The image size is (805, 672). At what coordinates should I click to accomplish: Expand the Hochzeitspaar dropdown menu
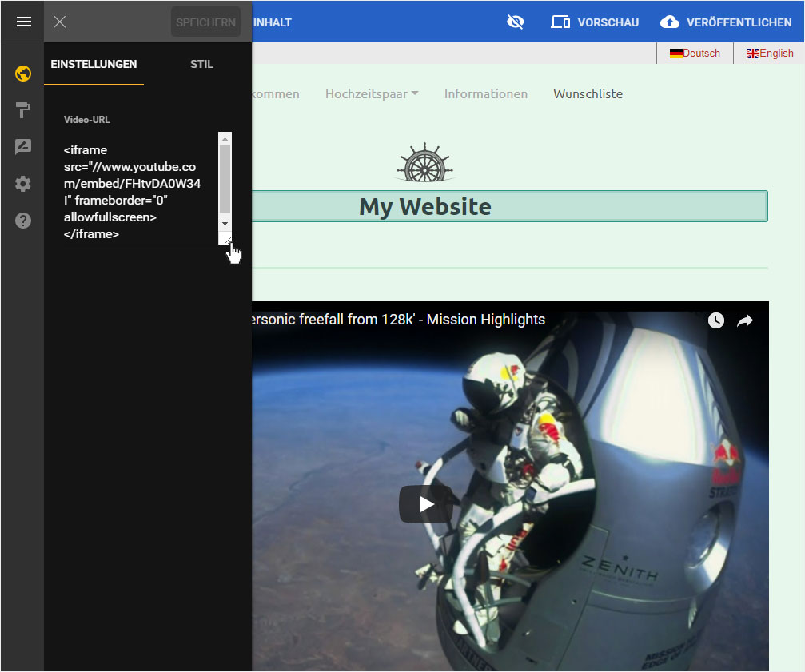coord(373,93)
